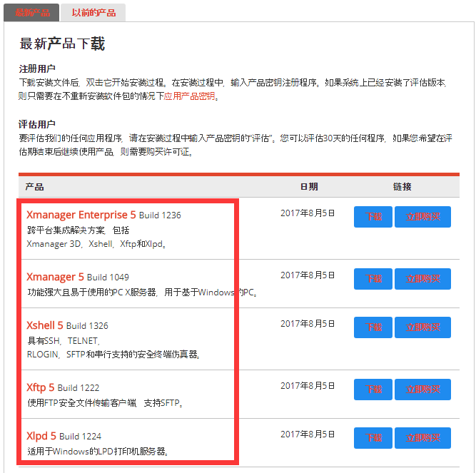
Task: Open the Xshell 5 product link
Action: 45,325
